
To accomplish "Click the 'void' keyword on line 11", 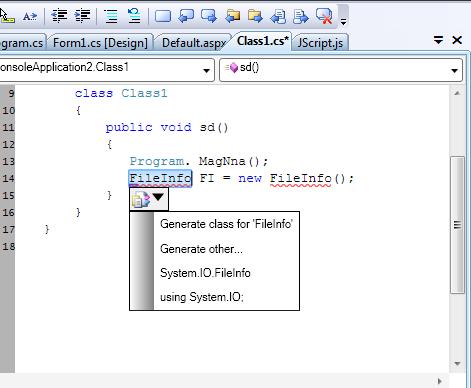I will (x=176, y=127).
